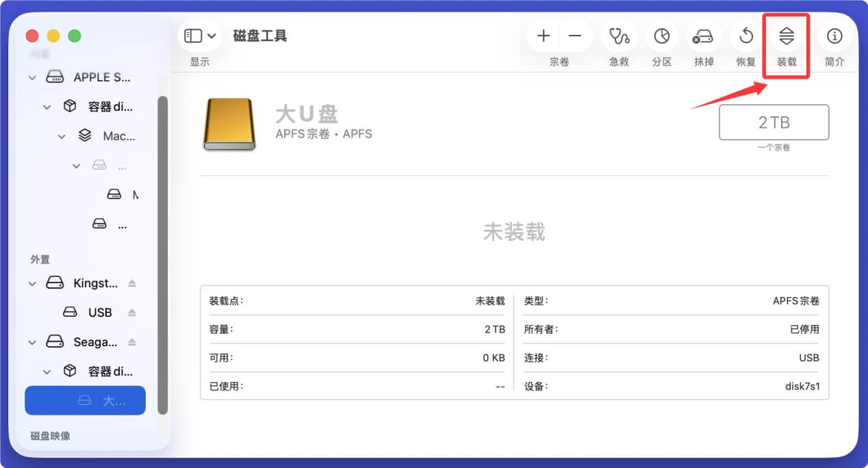Open the Partition (分区) tool
Viewport: 868px width, 468px height.
coord(661,36)
